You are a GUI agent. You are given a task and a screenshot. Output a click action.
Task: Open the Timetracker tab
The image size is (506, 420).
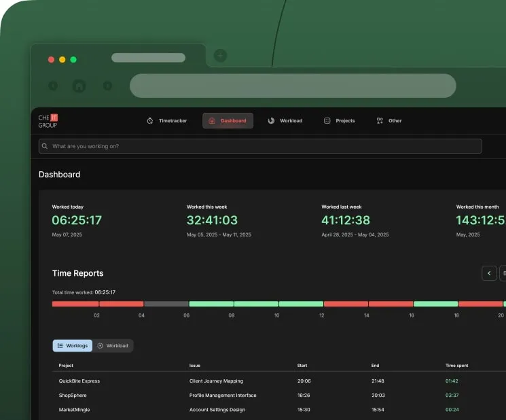coord(167,121)
